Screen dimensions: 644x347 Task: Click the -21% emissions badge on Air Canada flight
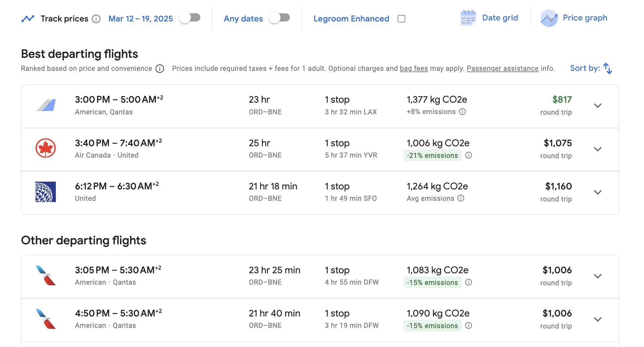point(432,155)
